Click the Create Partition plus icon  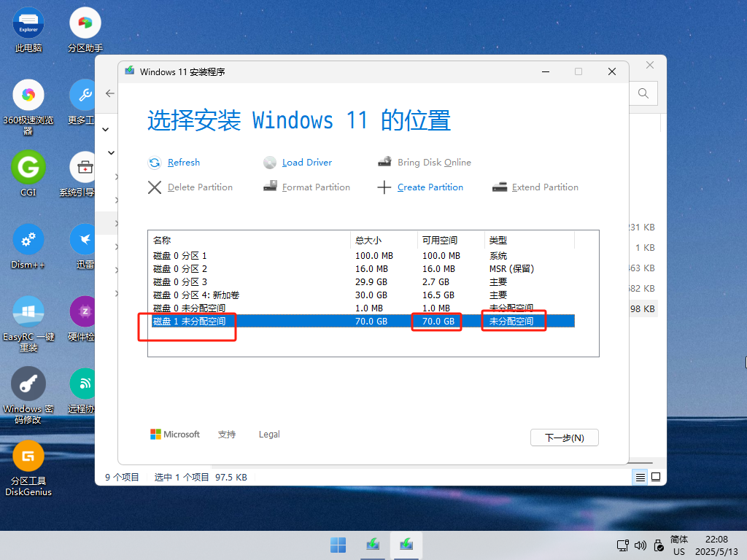coord(384,187)
